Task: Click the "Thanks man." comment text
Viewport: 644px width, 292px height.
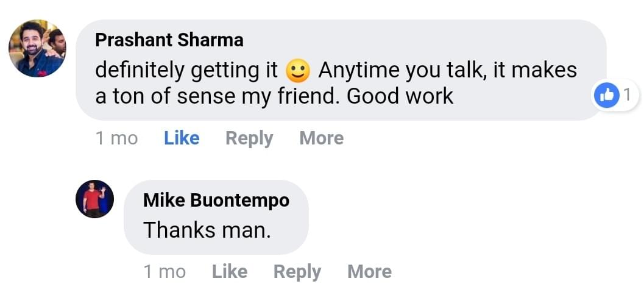Action: pos(207,230)
